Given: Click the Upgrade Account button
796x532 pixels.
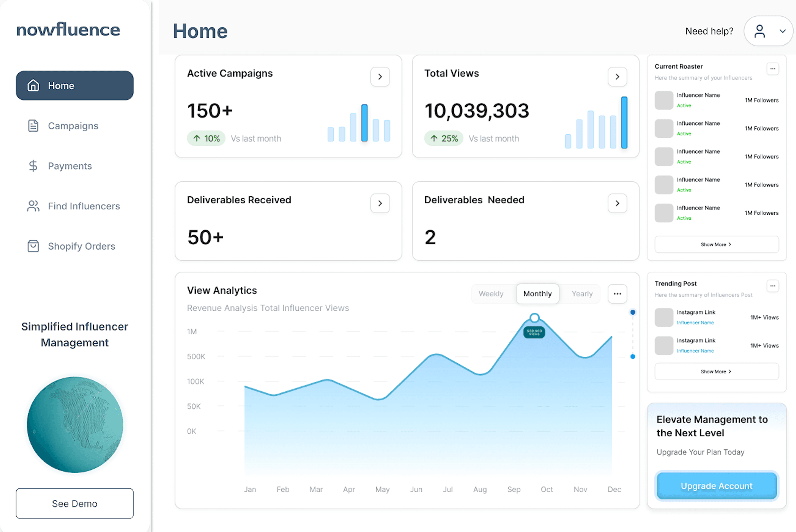Looking at the screenshot, I should pyautogui.click(x=716, y=485).
